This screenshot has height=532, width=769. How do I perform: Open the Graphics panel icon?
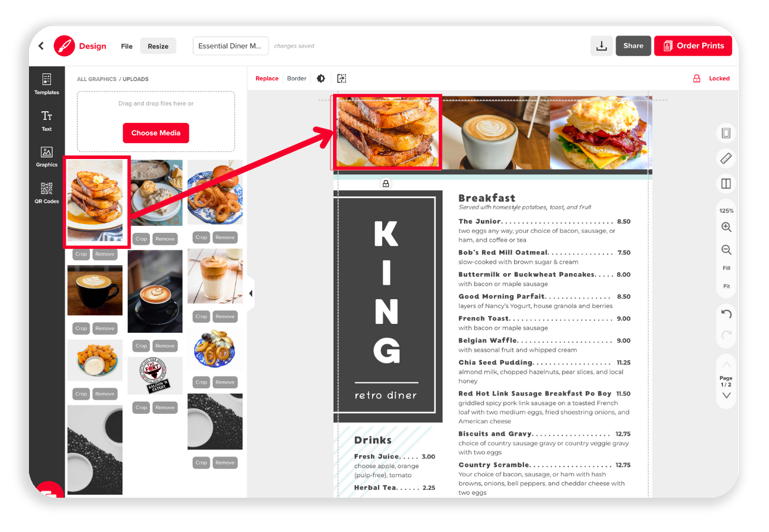pyautogui.click(x=47, y=157)
